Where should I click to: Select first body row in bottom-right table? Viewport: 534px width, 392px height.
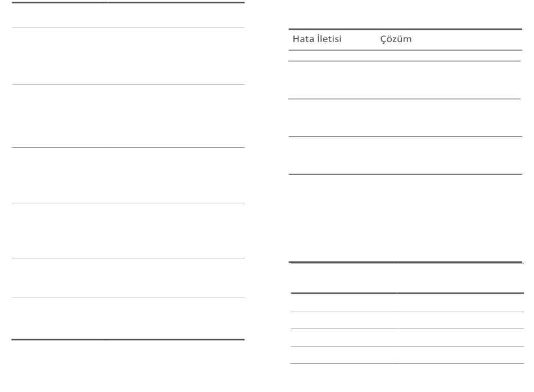(408, 303)
